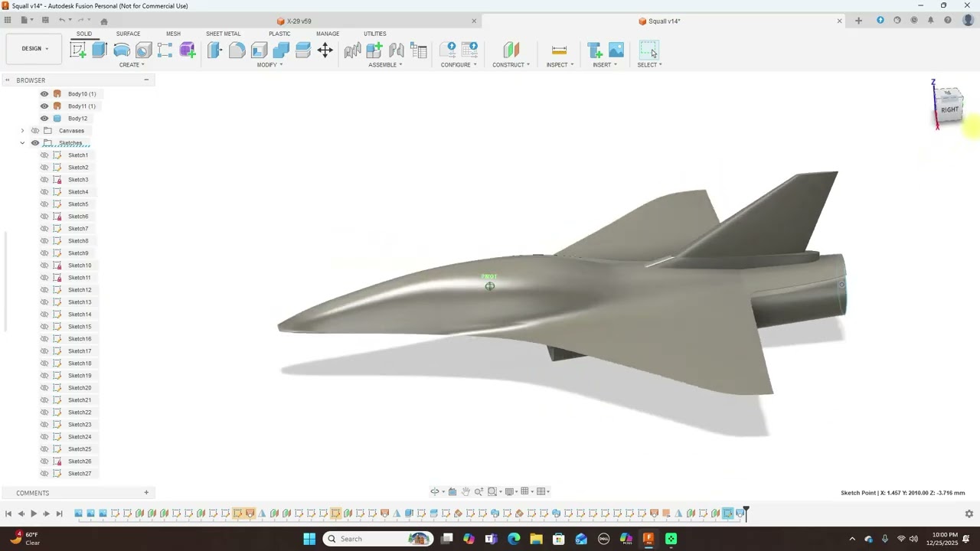Select the Revolve tool
This screenshot has width=980, height=551.
(122, 51)
